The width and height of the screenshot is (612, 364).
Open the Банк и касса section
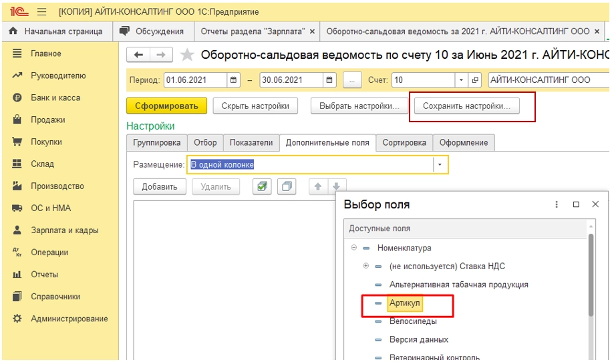pos(55,98)
